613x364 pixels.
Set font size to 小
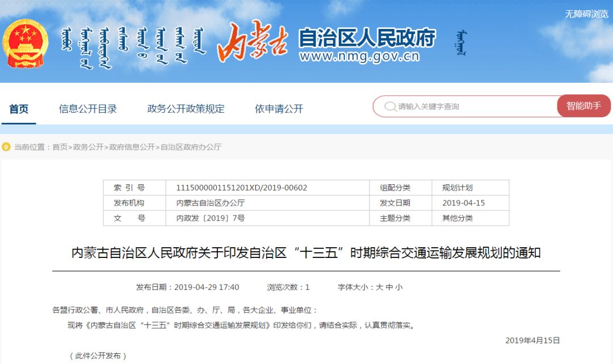[x=399, y=287]
